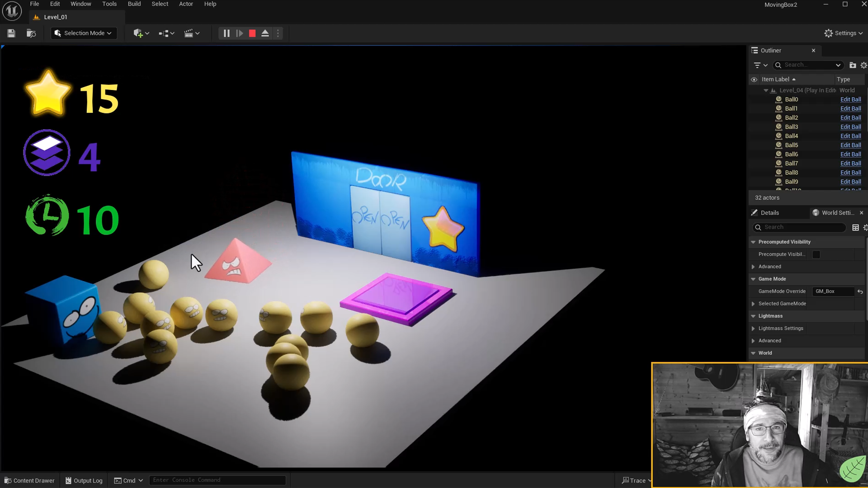Eject from the player controller
The height and width of the screenshot is (488, 868).
[265, 33]
